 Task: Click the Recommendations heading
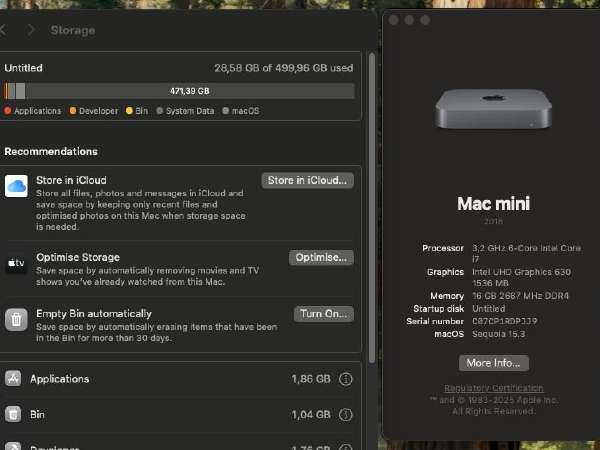coord(51,152)
